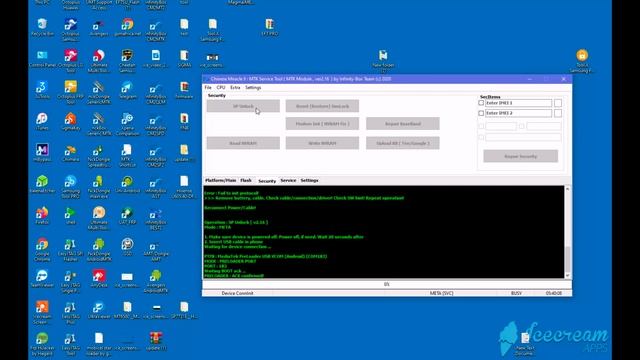Open AMT Dongle shortcut
The width and height of the screenshot is (640, 360).
(x=156, y=249)
